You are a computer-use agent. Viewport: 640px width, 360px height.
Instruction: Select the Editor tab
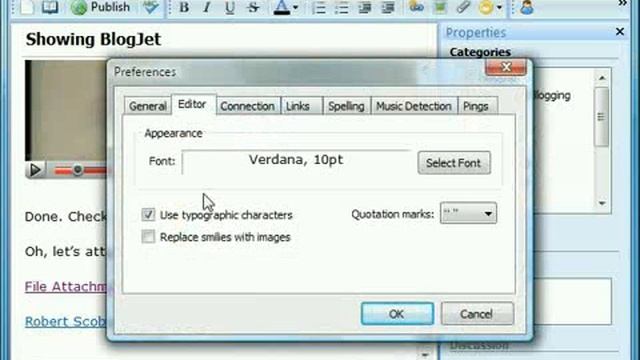click(x=192, y=104)
